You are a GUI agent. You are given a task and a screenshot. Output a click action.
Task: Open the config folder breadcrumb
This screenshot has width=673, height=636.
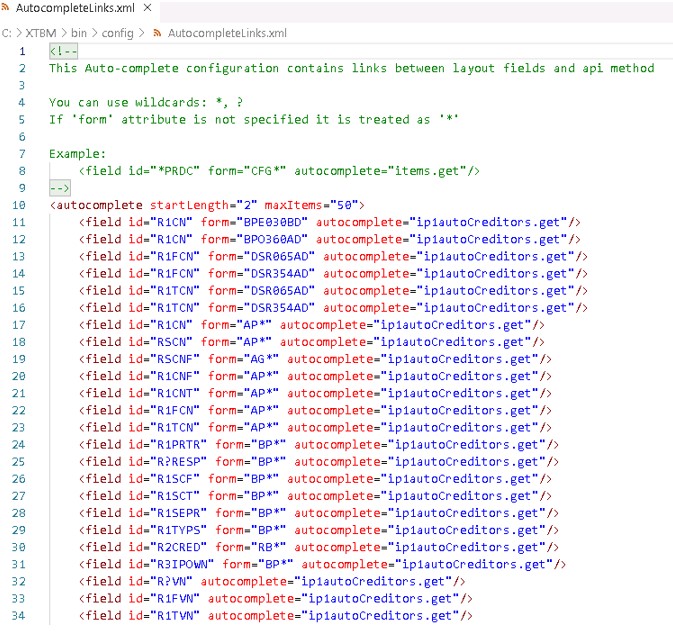pos(119,33)
